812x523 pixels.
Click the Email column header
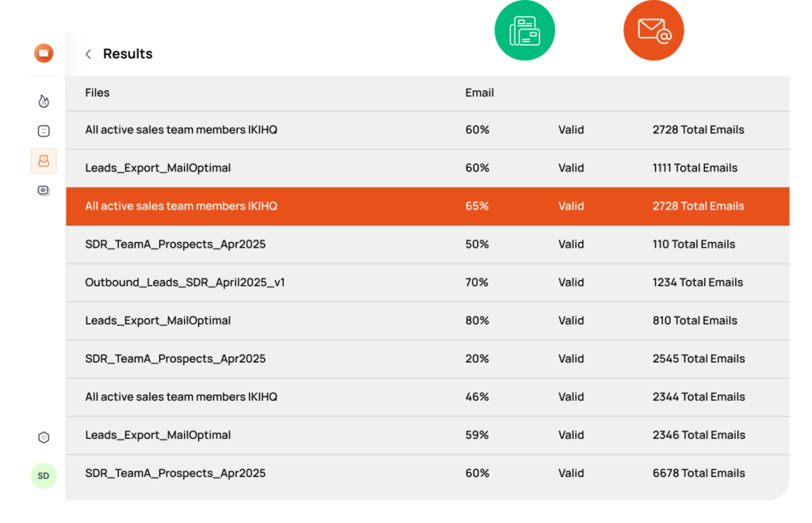[x=479, y=93]
